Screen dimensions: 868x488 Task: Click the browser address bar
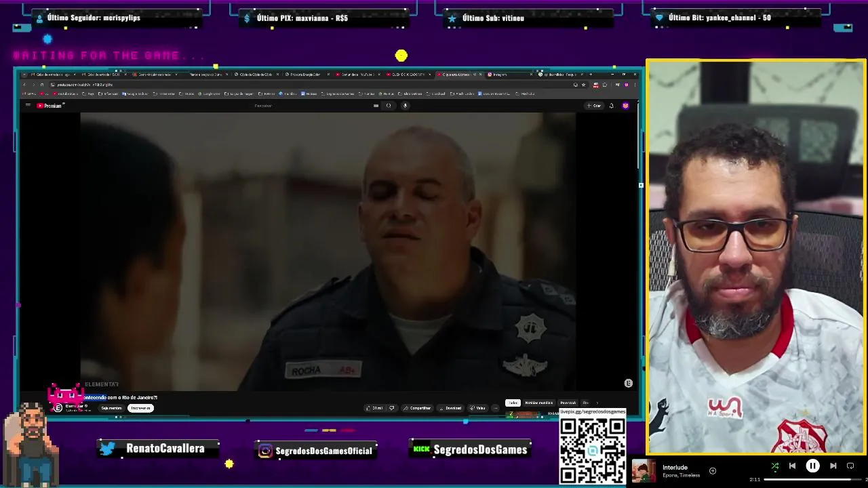(309, 85)
